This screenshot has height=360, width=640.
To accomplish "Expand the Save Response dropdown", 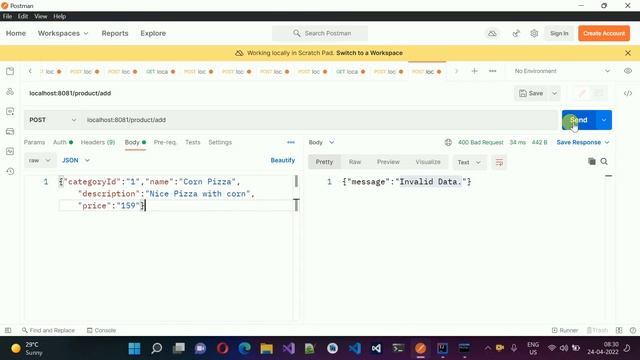I will click(583, 142).
